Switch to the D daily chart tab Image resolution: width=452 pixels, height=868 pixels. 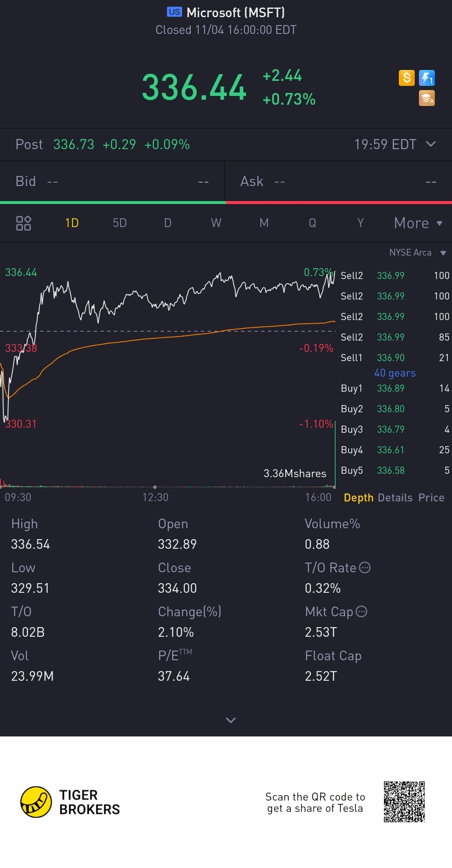168,223
